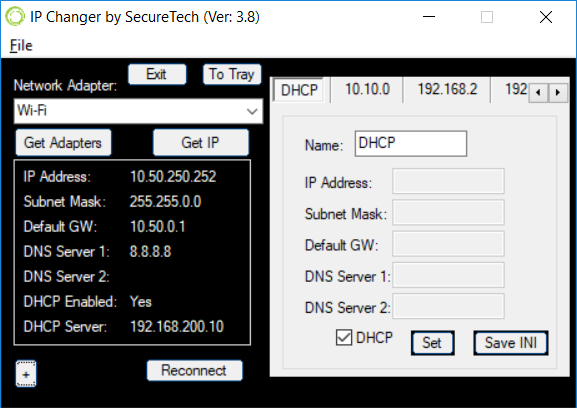Send app To Tray
The image size is (577, 408).
pyautogui.click(x=232, y=74)
